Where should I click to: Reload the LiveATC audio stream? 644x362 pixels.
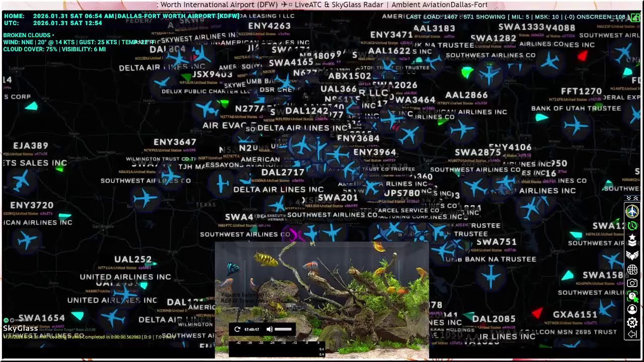(x=237, y=329)
